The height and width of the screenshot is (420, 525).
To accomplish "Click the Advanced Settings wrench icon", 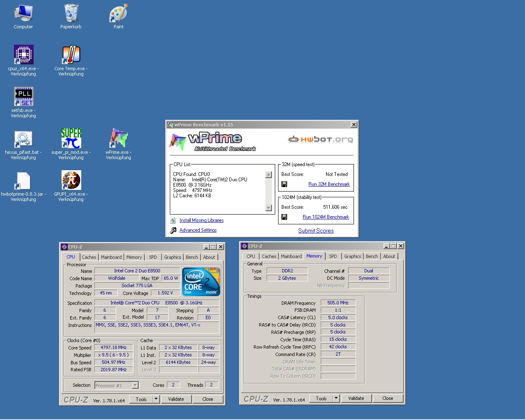I will click(x=173, y=230).
